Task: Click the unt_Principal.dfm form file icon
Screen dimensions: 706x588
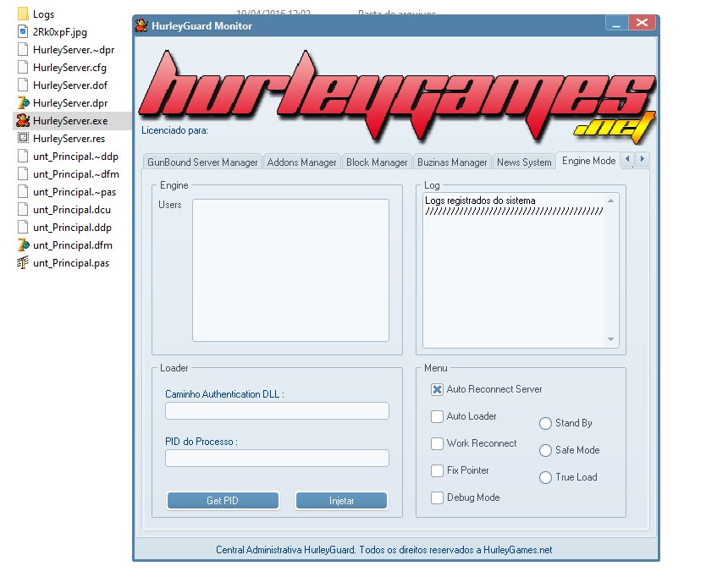Action: (23, 245)
